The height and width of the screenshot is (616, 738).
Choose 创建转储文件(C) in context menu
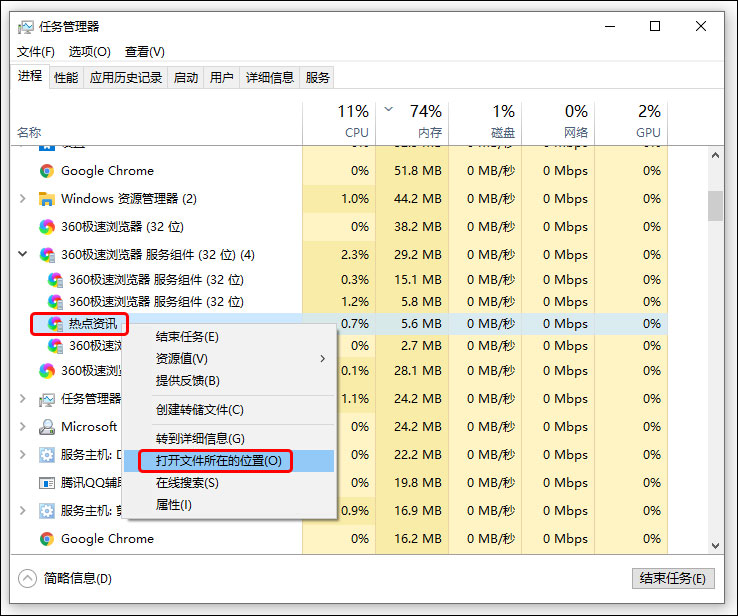point(231,410)
